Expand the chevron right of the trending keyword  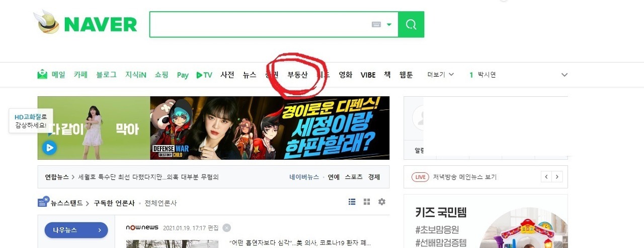click(x=565, y=75)
